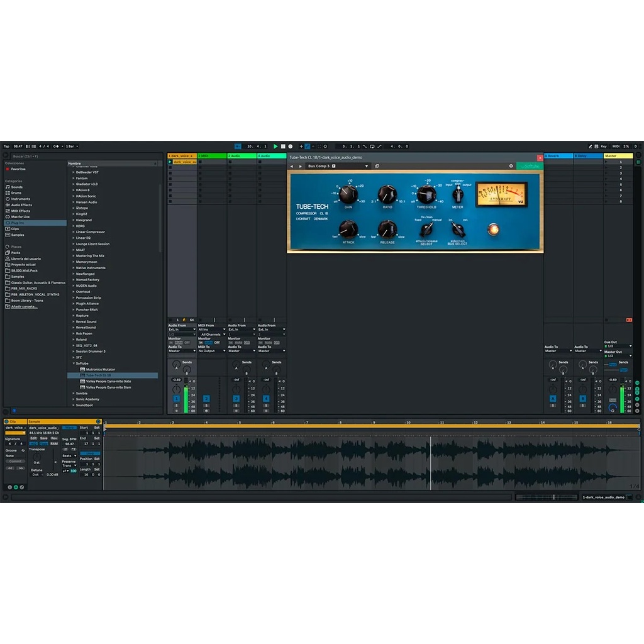The height and width of the screenshot is (644, 644).
Task: Open the Drums category
Action: [x=16, y=192]
